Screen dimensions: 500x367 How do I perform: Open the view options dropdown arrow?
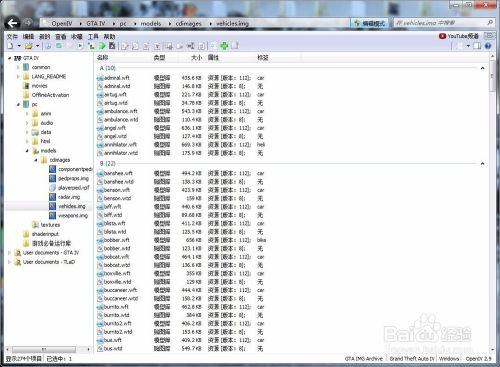pyautogui.click(x=468, y=46)
